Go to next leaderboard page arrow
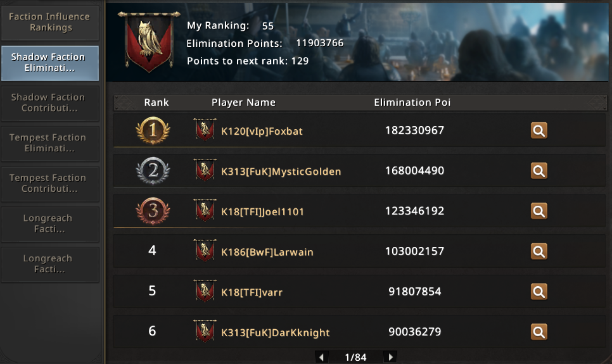Image resolution: width=612 pixels, height=364 pixels. coord(390,357)
